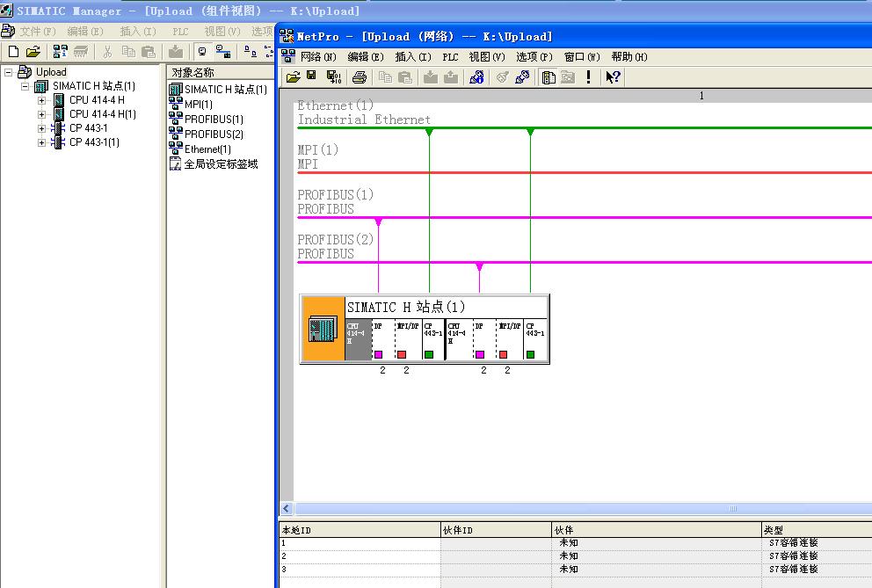Click context Help arrow-question icon in NetPro
This screenshot has width=872, height=588.
[x=613, y=77]
